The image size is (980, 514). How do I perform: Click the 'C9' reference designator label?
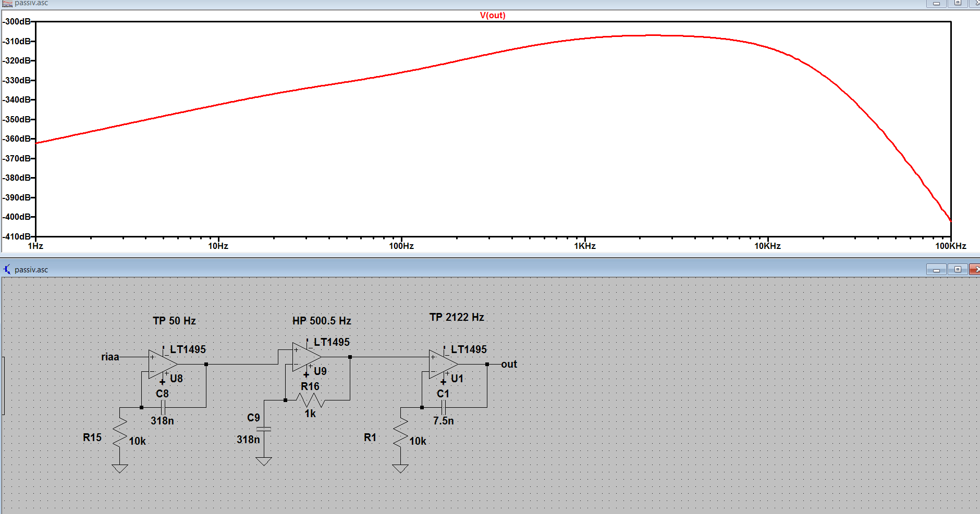tap(254, 418)
